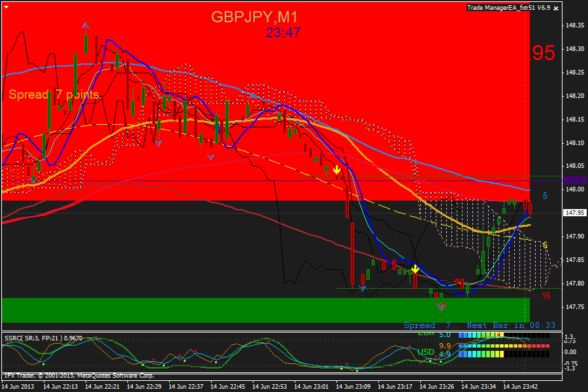Image resolution: width=588 pixels, height=392 pixels.
Task: Click the expert advisor status icon beside V6.9
Action: pyautogui.click(x=556, y=8)
